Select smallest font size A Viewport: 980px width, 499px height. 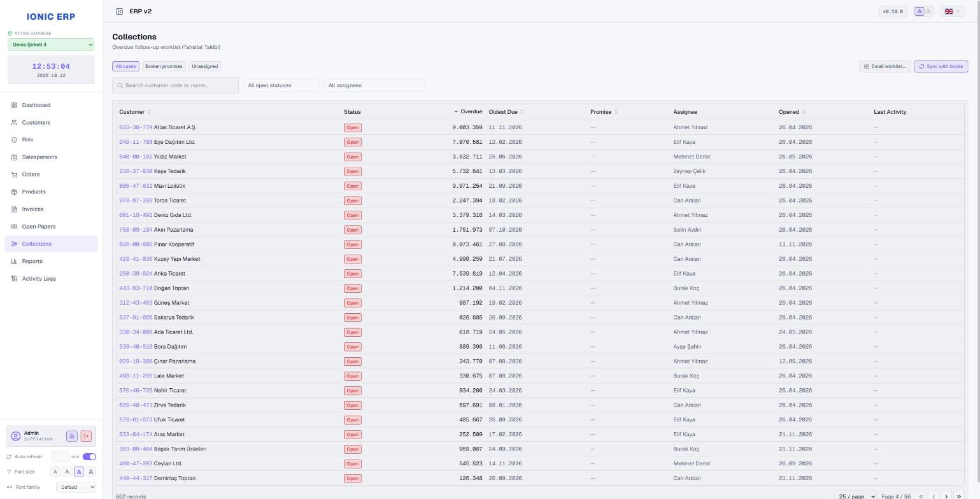(55, 472)
